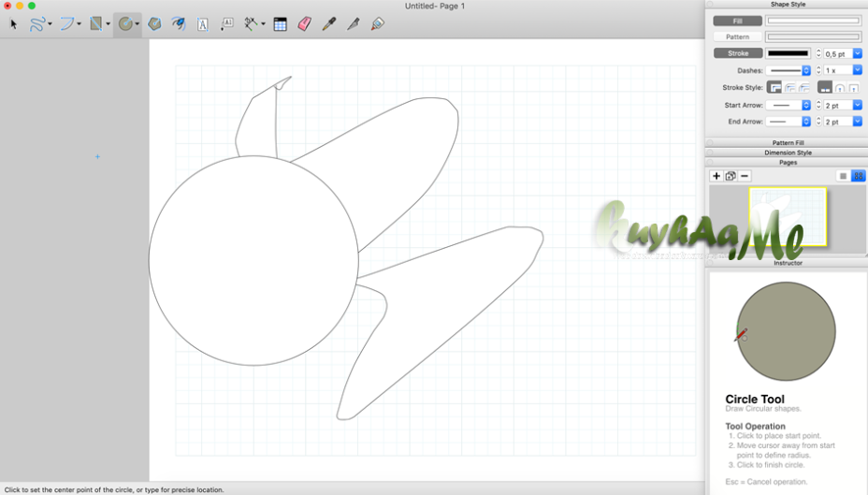Image resolution: width=868 pixels, height=495 pixels.
Task: Collapse the Instructor panel header
Action: [788, 263]
